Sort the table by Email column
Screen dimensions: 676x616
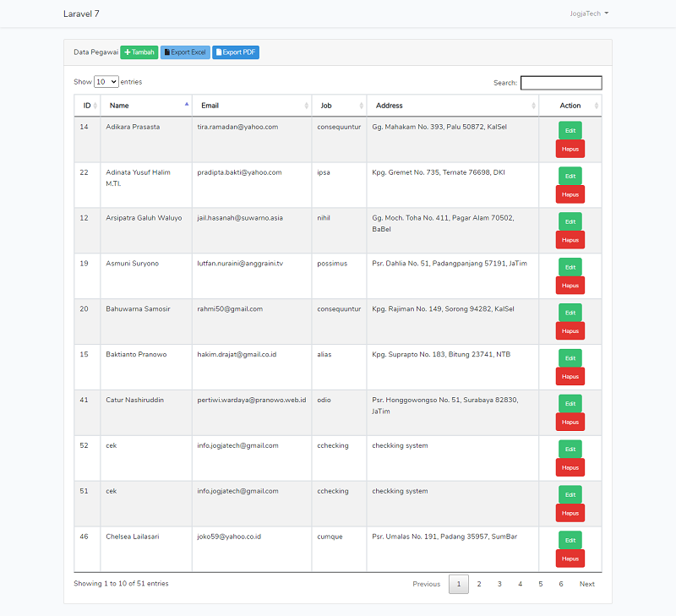252,106
